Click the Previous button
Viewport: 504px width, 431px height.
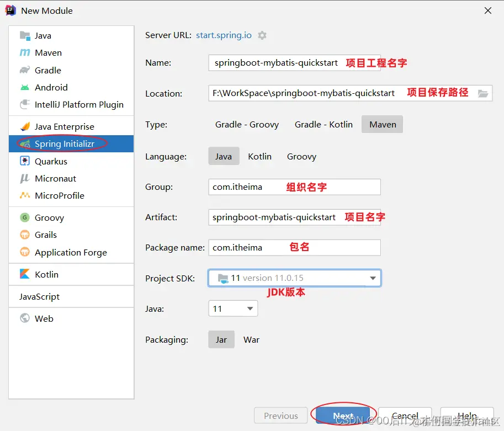point(281,416)
